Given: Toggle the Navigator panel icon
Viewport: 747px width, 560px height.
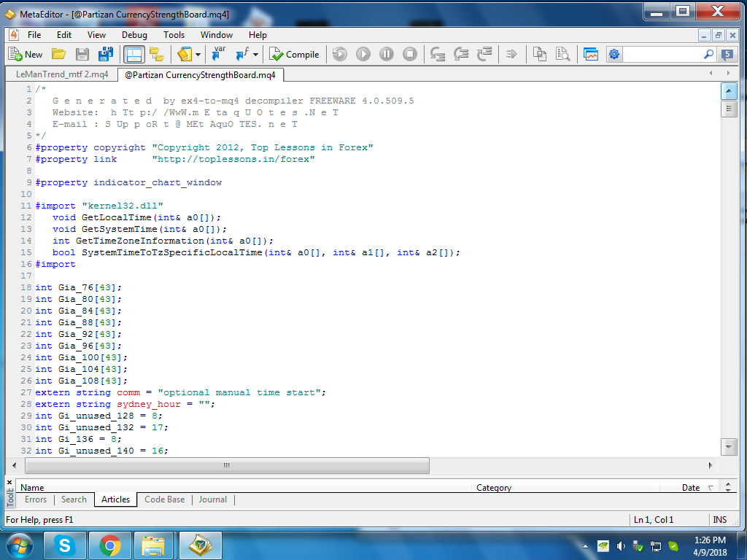Looking at the screenshot, I should click(x=134, y=54).
